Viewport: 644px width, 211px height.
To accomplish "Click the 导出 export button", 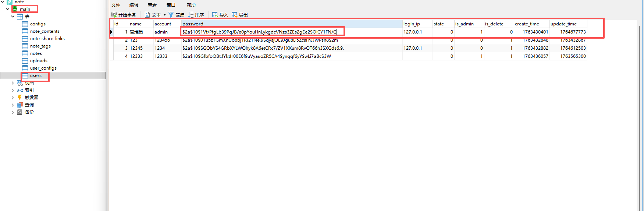I will 240,15.
